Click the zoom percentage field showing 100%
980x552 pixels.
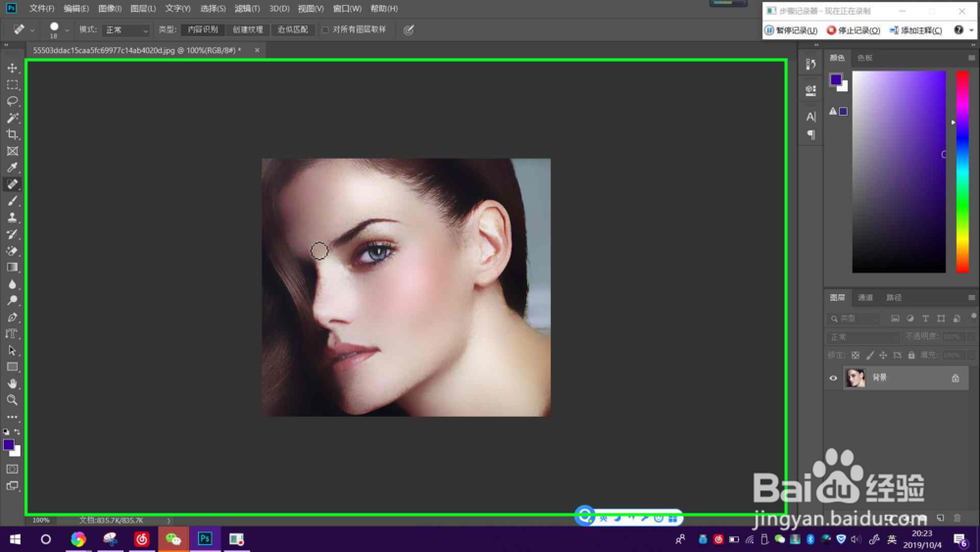click(41, 520)
